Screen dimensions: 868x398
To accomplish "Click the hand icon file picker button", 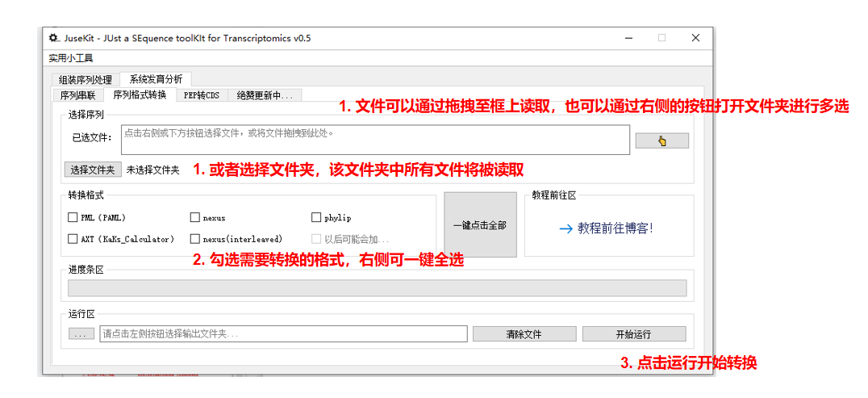I will click(x=661, y=141).
